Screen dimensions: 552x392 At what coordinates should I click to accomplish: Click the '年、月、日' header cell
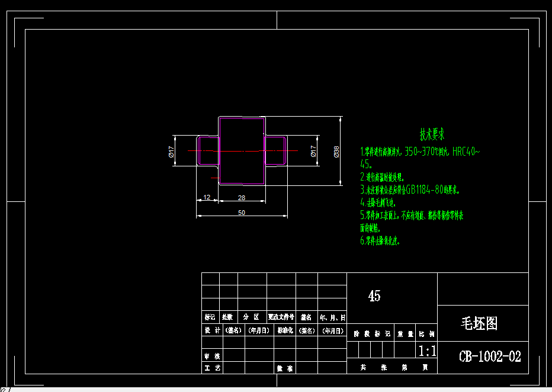coord(332,318)
